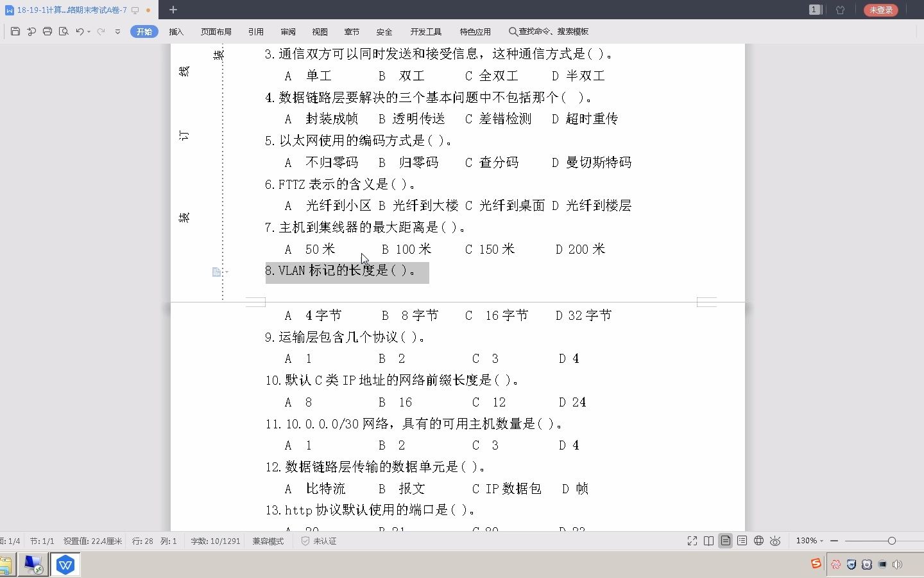Screen dimensions: 924x578
Task: Click the zoom out minus button
Action: pos(834,541)
